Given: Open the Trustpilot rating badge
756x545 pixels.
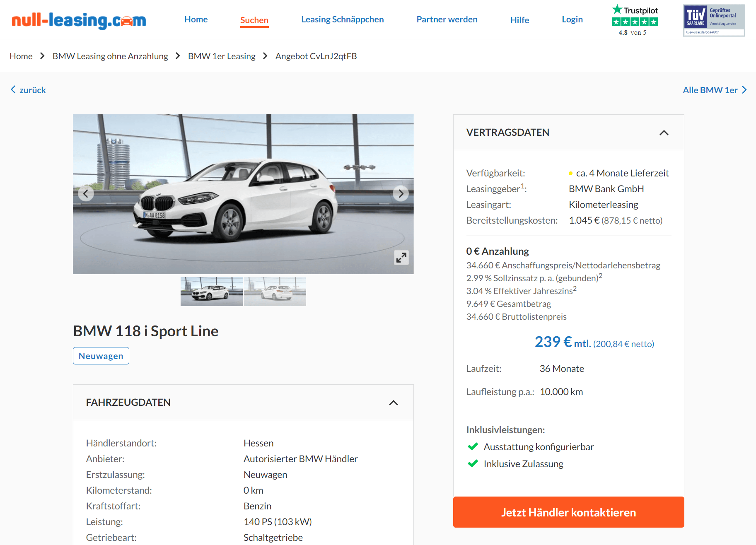Looking at the screenshot, I should [635, 20].
